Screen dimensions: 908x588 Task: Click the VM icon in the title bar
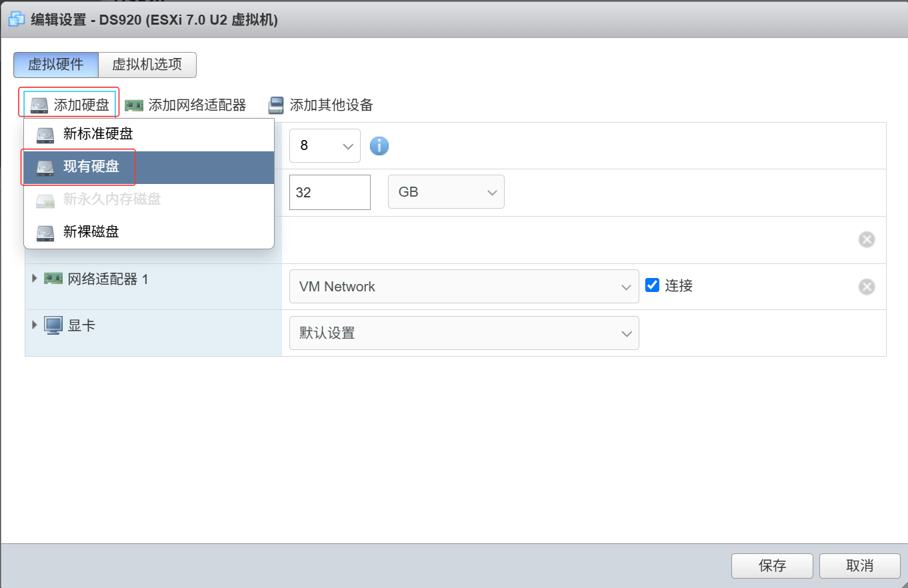(x=15, y=19)
